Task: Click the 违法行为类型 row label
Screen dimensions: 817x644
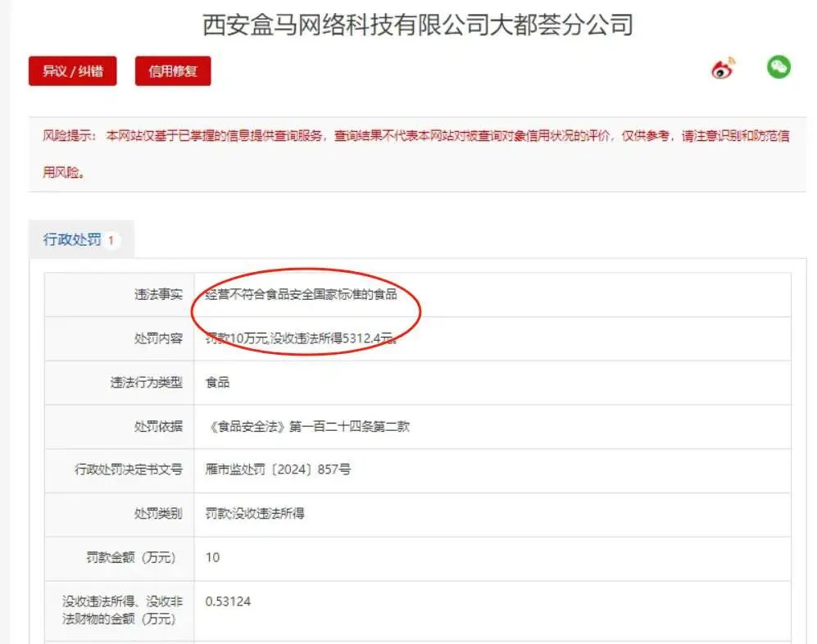Action: pyautogui.click(x=147, y=383)
